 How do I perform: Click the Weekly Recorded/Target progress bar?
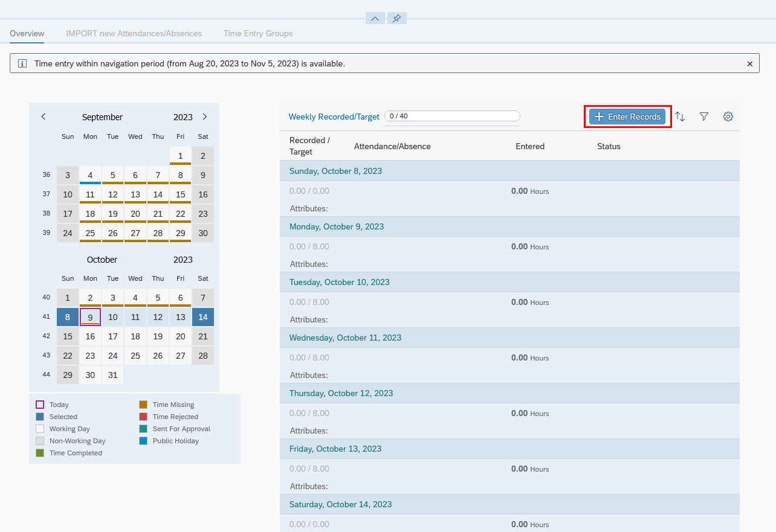pyautogui.click(x=452, y=116)
